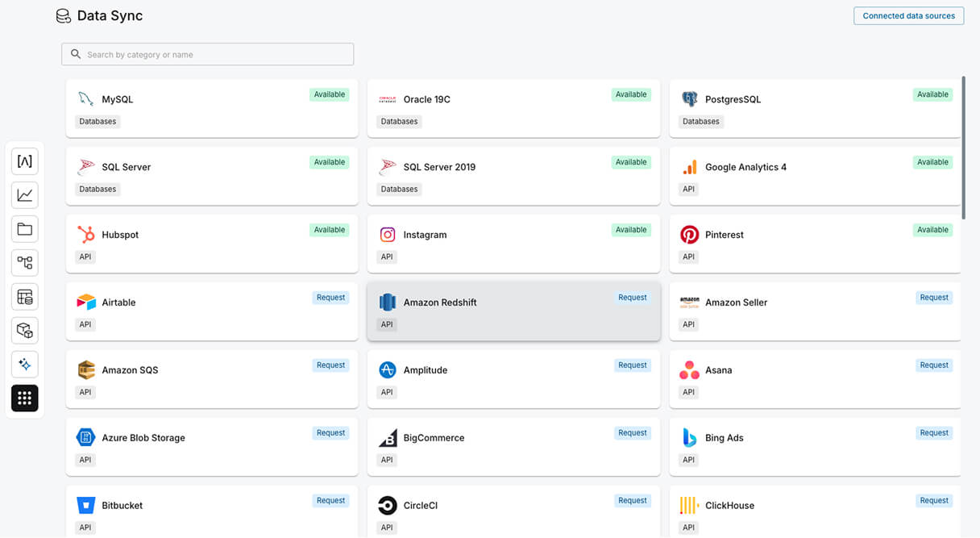Click the Instagram logo
Viewport: 980px width, 538px height.
(388, 235)
